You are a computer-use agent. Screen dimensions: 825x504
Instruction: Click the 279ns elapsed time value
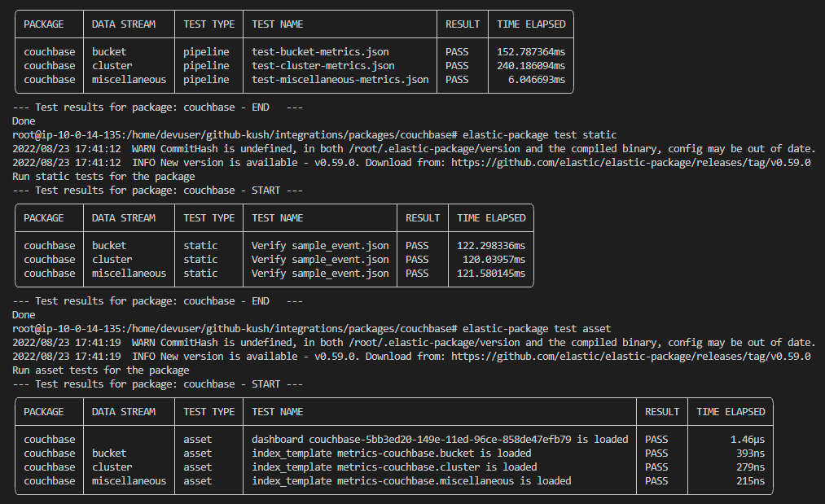pos(750,467)
